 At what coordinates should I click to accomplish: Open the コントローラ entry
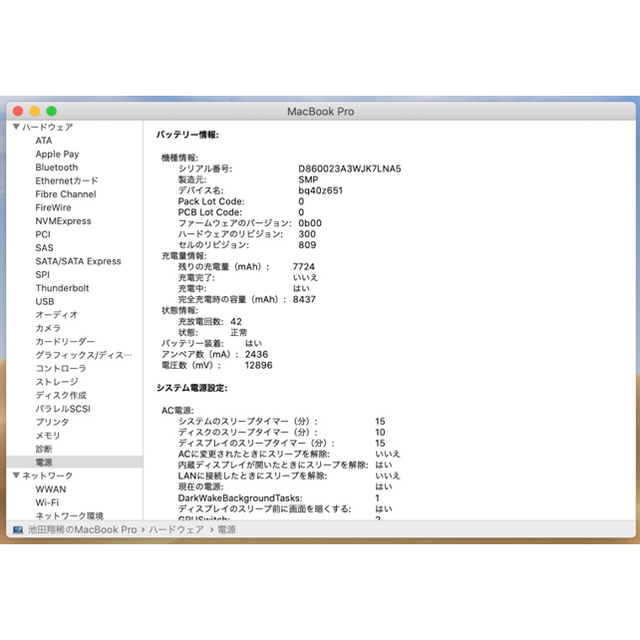pyautogui.click(x=61, y=368)
